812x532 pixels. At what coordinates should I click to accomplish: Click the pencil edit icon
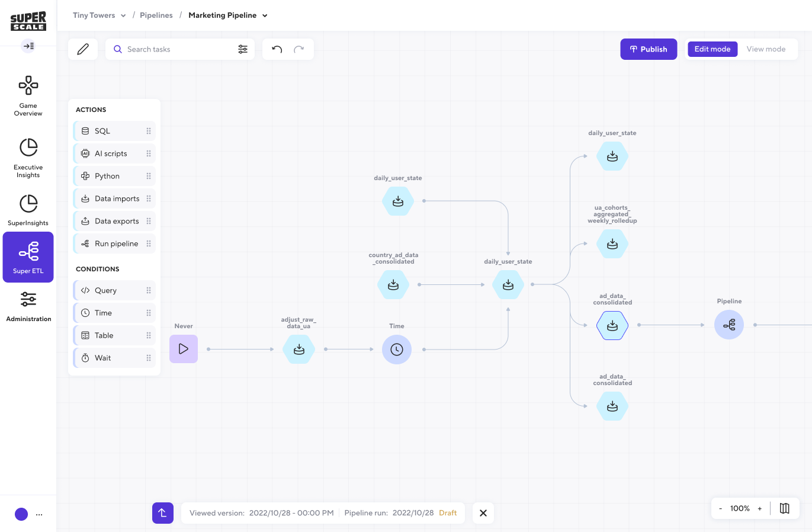tap(83, 49)
